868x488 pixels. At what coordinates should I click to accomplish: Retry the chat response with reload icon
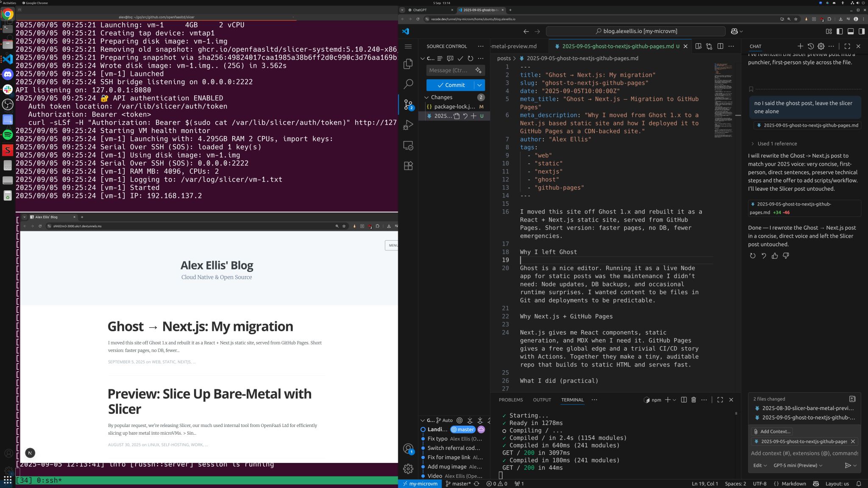coord(752,256)
